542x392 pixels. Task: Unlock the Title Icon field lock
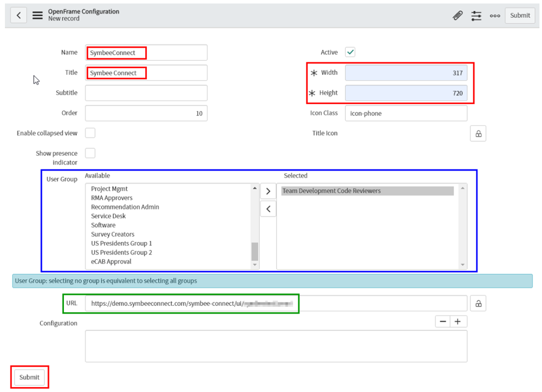[x=478, y=134]
